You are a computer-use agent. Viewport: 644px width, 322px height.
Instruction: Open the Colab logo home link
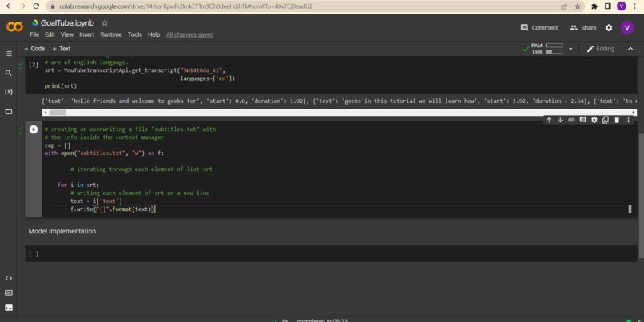click(15, 27)
